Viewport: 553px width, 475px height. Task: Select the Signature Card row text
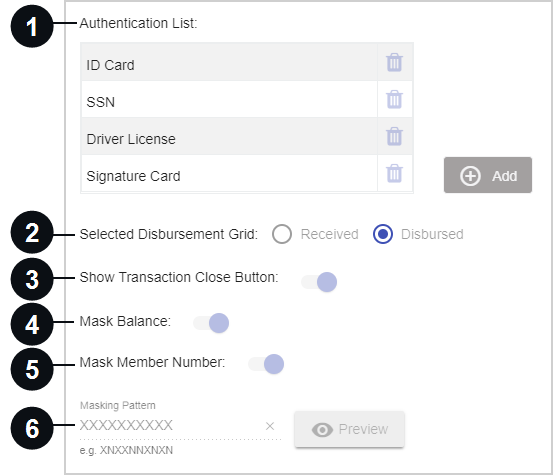point(133,176)
